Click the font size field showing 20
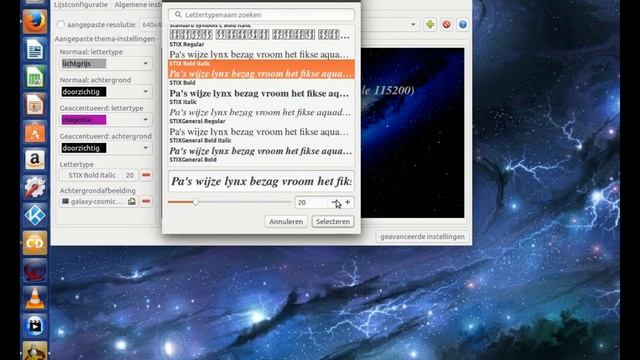The height and width of the screenshot is (360, 640). point(311,202)
